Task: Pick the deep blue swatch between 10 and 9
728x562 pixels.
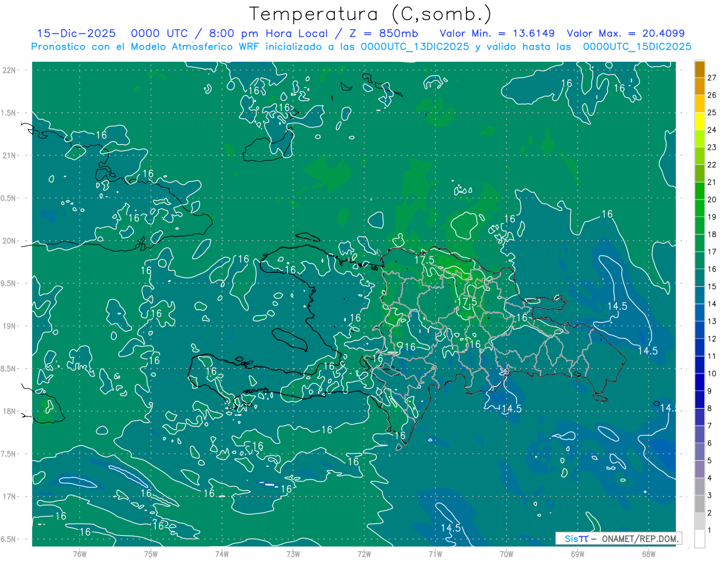Action: click(x=699, y=383)
